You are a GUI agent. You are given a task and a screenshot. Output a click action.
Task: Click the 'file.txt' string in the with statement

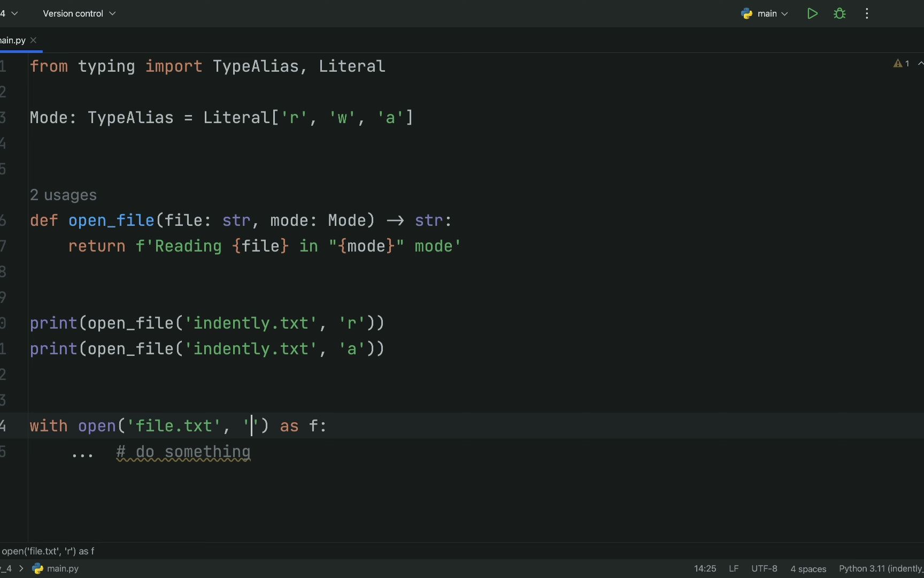click(x=174, y=426)
